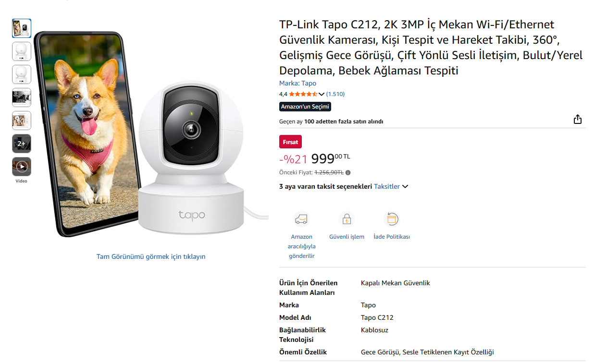Expand the rating breakdown chevron
The height and width of the screenshot is (364, 595).
pos(322,94)
